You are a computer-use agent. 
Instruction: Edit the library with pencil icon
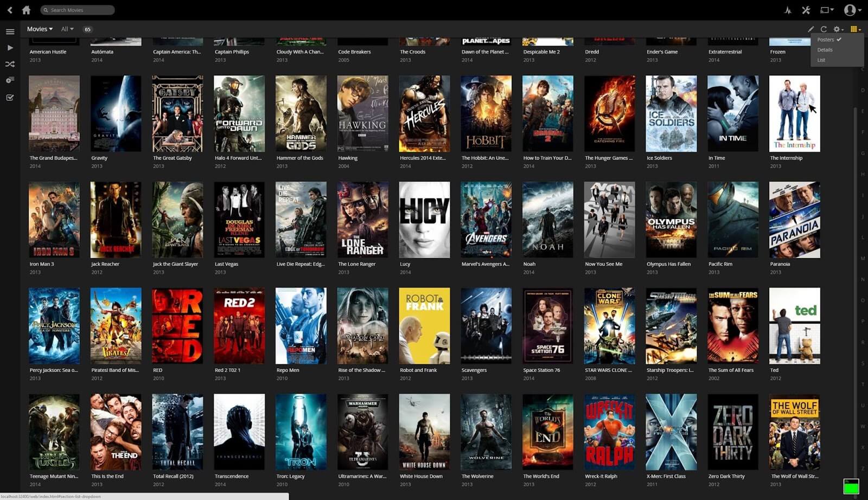[811, 29]
